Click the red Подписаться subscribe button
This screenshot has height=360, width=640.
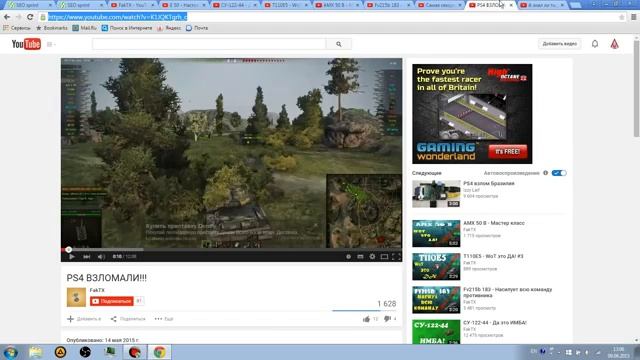point(112,301)
